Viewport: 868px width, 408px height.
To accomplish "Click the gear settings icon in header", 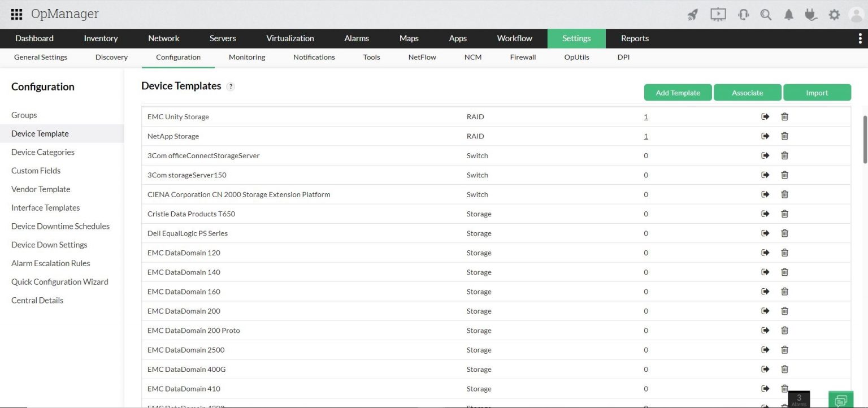I will (x=834, y=15).
